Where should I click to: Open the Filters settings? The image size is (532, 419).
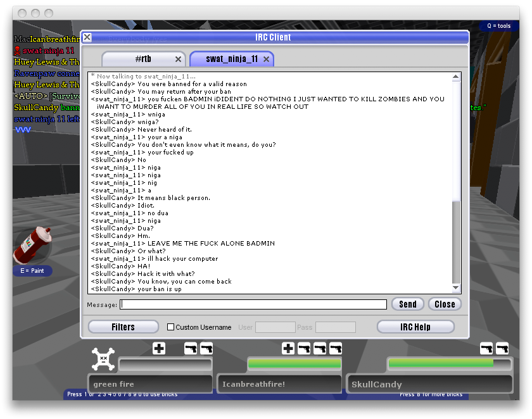coord(123,327)
